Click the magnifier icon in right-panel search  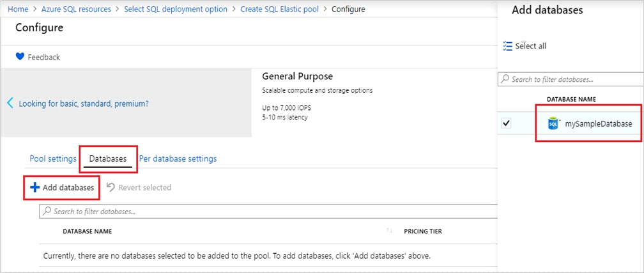505,79
